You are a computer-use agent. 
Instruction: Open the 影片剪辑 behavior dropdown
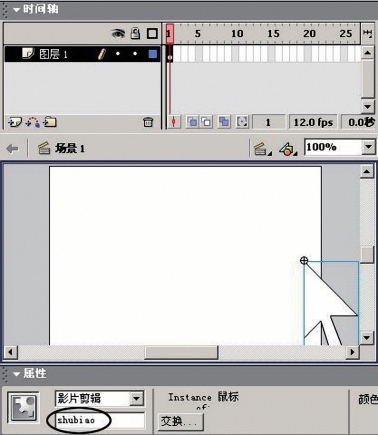tap(136, 398)
